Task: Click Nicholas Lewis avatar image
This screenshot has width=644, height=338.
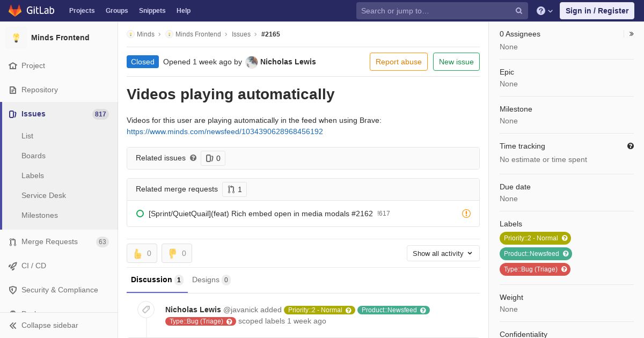Action: pos(252,62)
